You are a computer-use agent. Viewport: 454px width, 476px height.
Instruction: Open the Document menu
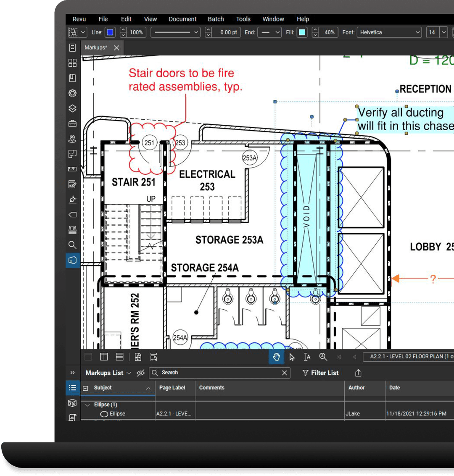(x=182, y=19)
